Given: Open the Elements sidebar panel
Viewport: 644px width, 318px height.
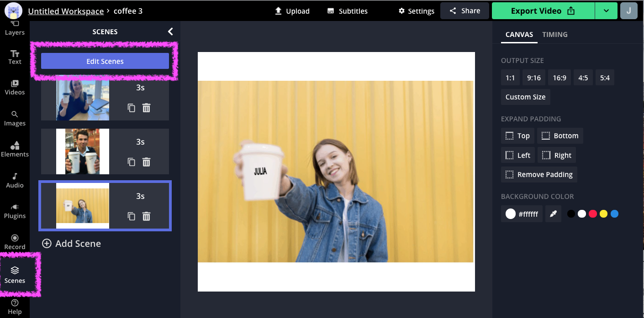Looking at the screenshot, I should (15, 150).
